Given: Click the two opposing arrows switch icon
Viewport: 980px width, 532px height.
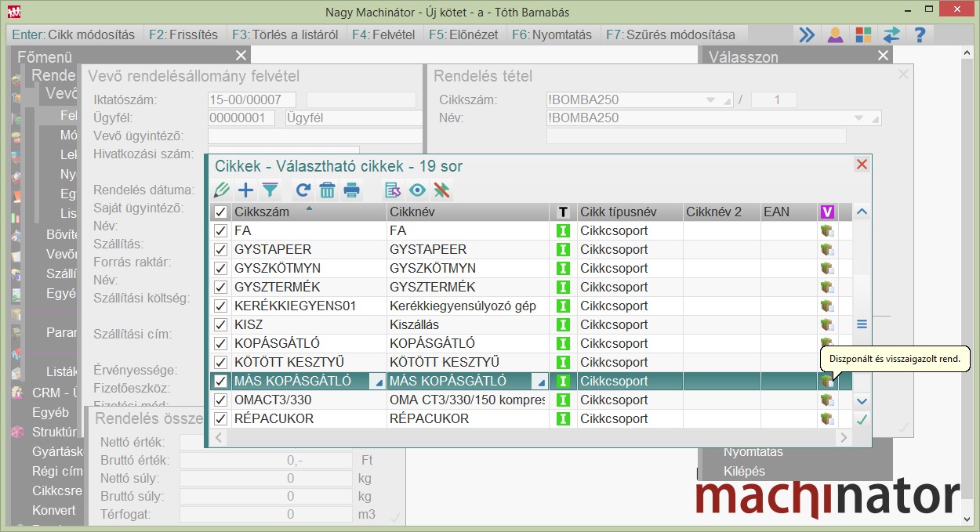Looking at the screenshot, I should click(891, 34).
